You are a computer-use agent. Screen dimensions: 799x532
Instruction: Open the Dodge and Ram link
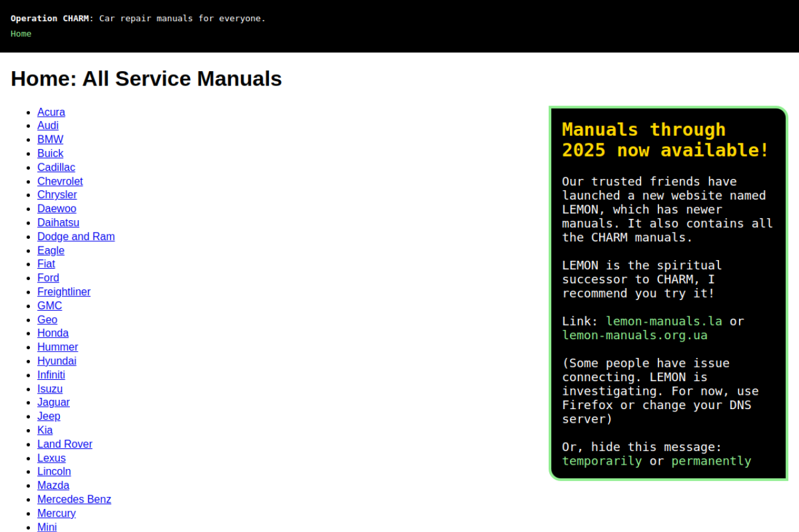[76, 236]
